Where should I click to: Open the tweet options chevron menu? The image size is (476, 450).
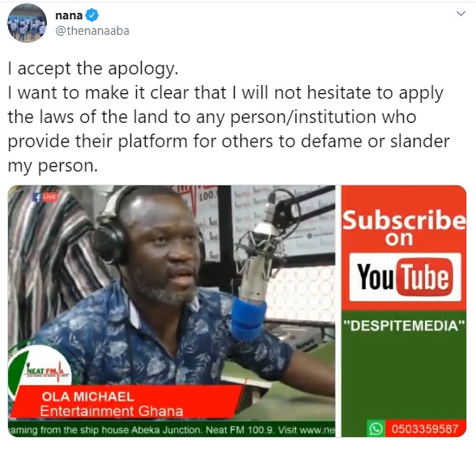point(461,14)
